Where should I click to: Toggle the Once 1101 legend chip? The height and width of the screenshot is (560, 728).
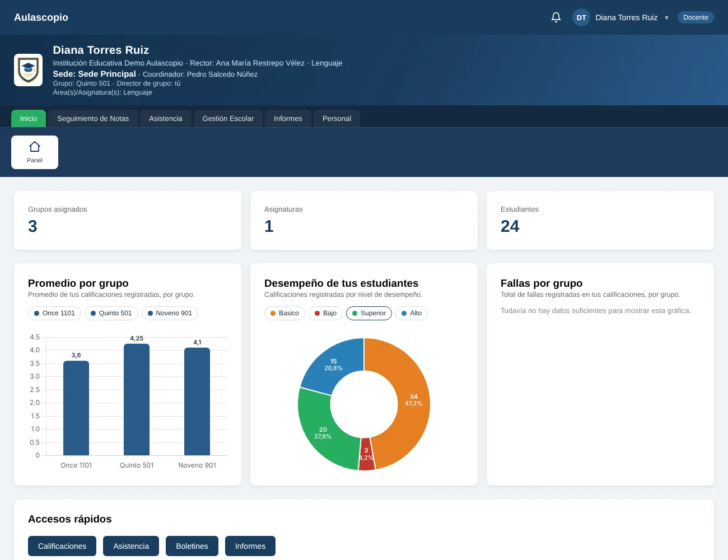54,313
